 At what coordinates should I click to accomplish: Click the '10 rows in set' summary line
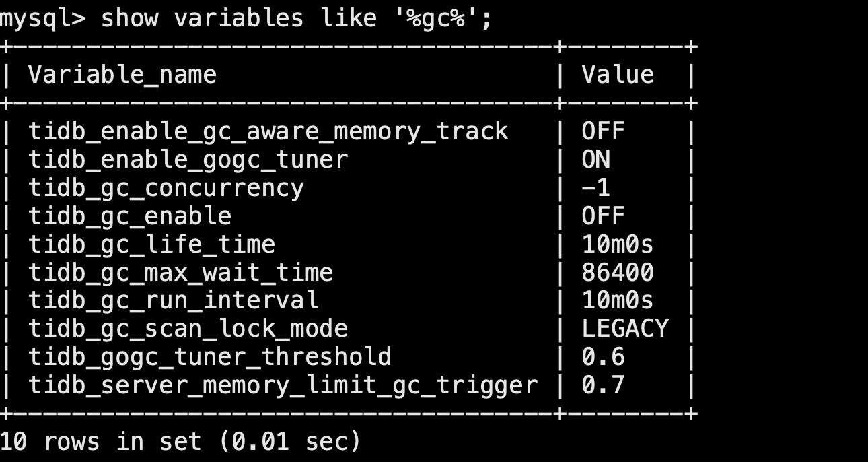(180, 442)
